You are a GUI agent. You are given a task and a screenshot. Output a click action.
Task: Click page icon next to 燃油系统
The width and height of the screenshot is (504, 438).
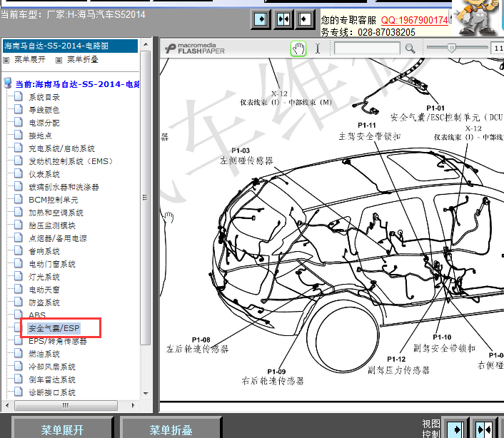click(x=19, y=353)
